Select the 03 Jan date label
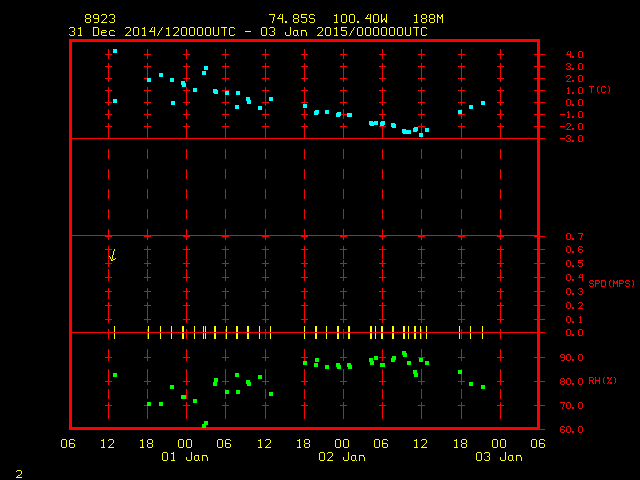640x480 pixels. tap(497, 457)
